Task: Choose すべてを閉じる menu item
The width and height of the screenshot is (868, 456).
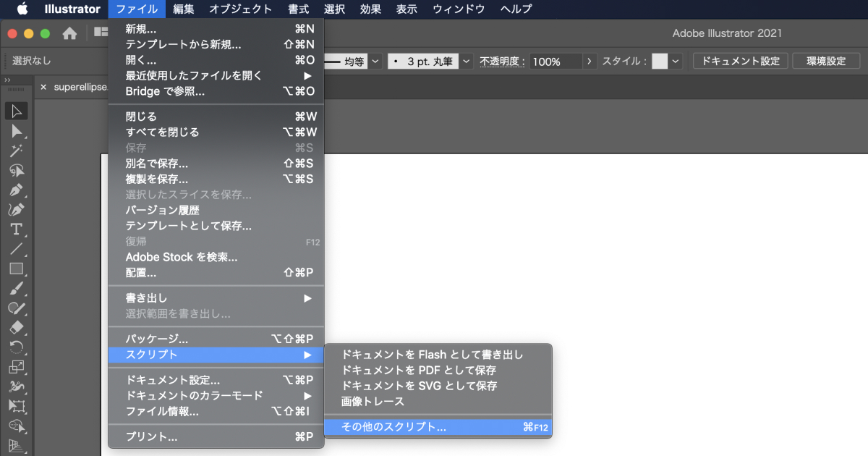Action: (x=216, y=132)
